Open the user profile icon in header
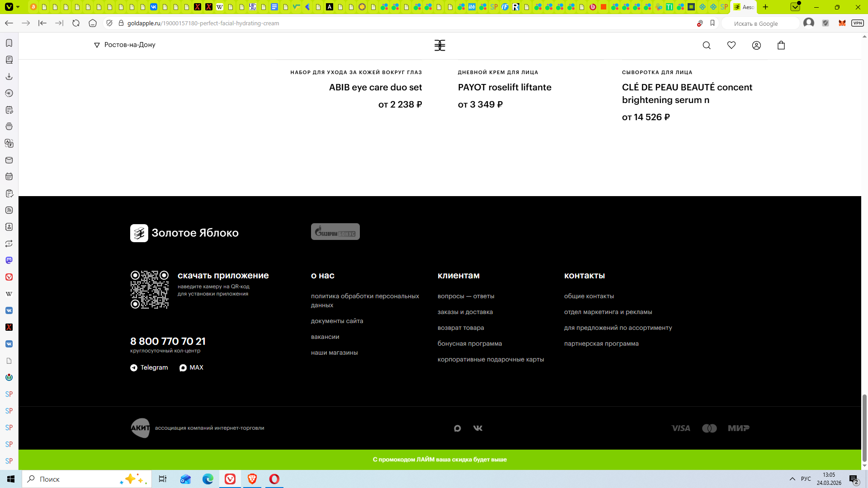 click(756, 45)
